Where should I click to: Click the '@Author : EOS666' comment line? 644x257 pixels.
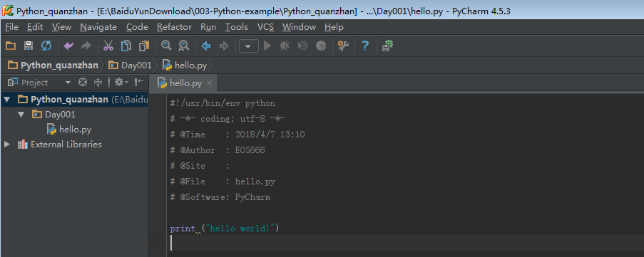218,150
